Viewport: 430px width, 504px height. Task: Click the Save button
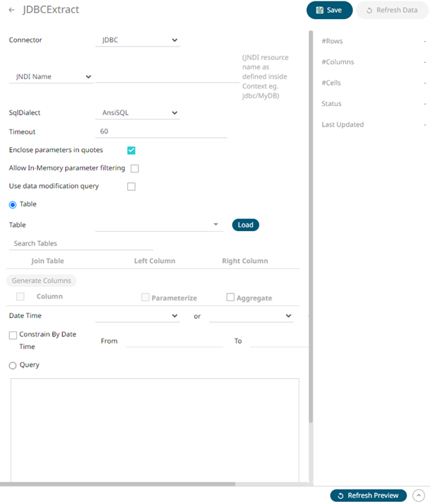pos(329,10)
